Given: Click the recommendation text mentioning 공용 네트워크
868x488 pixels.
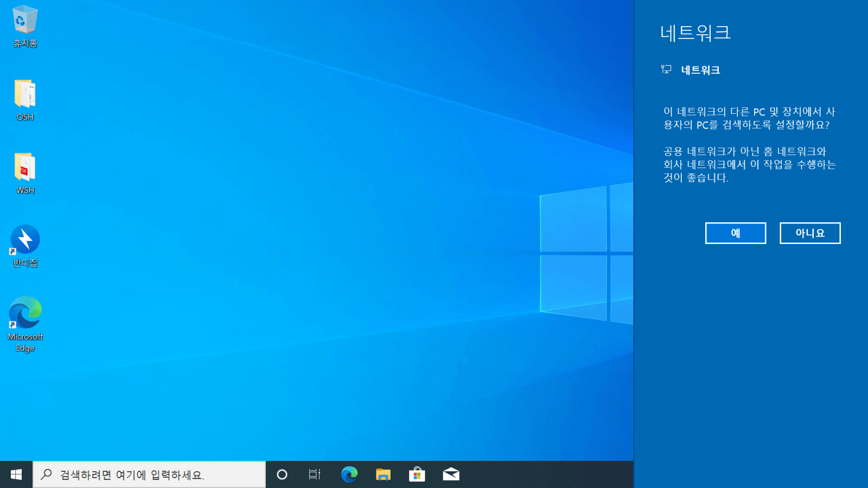Looking at the screenshot, I should [749, 164].
